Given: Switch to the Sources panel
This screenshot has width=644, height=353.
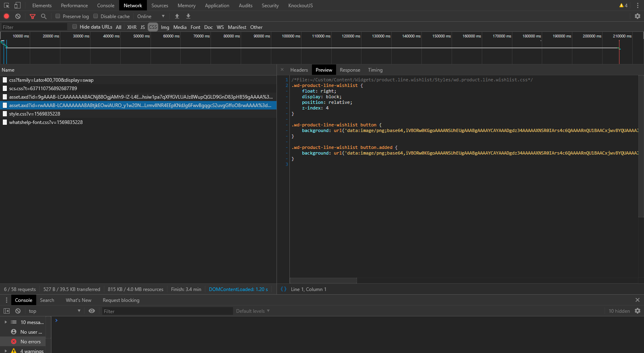Looking at the screenshot, I should pos(160,6).
